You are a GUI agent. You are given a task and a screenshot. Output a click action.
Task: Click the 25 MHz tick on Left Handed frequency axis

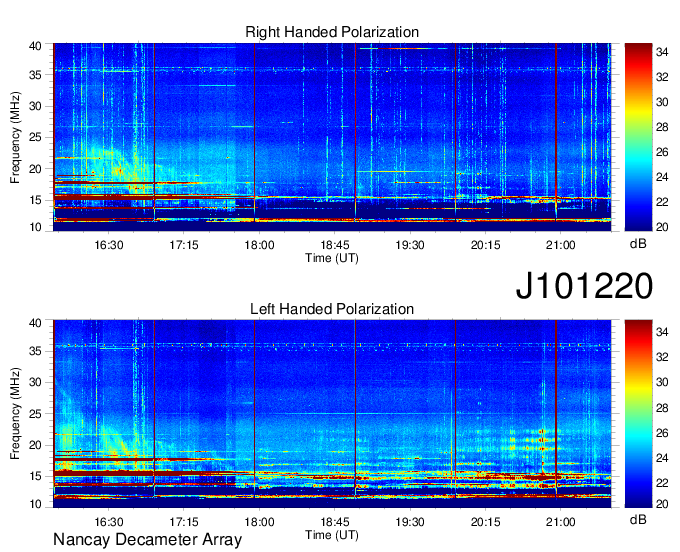click(35, 414)
